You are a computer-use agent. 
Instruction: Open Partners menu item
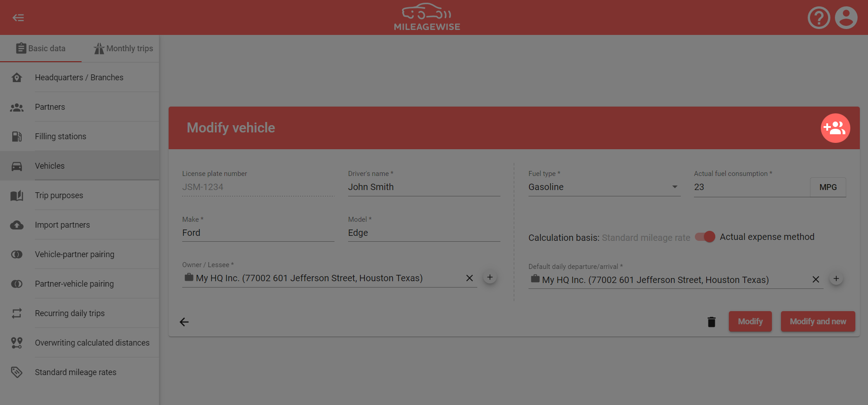[79, 107]
